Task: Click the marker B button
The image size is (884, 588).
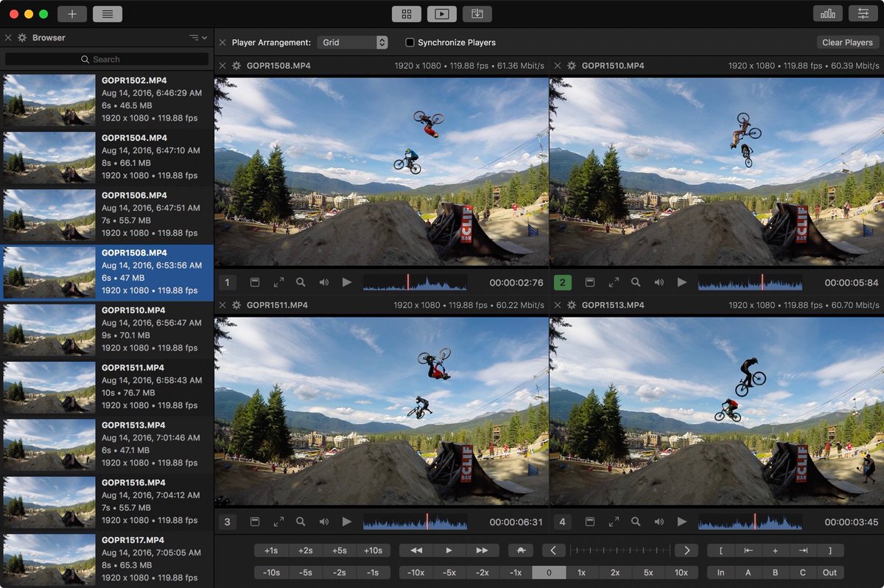Action: (x=775, y=573)
